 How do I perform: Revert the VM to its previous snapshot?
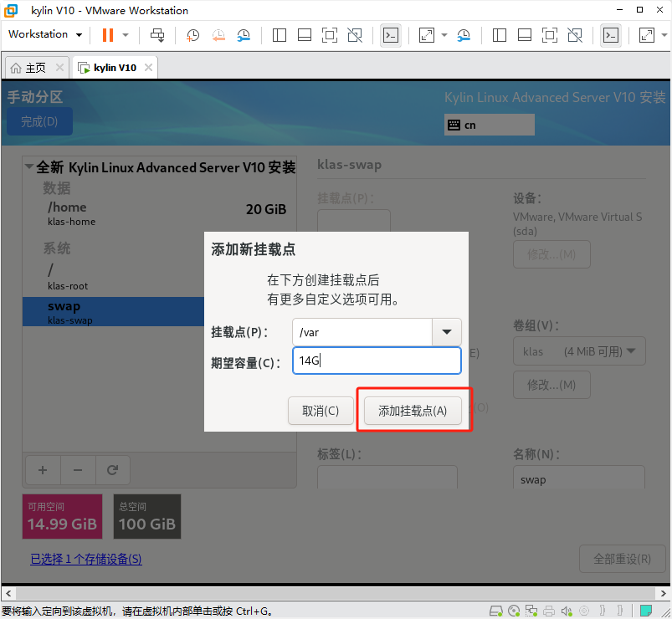(x=218, y=35)
